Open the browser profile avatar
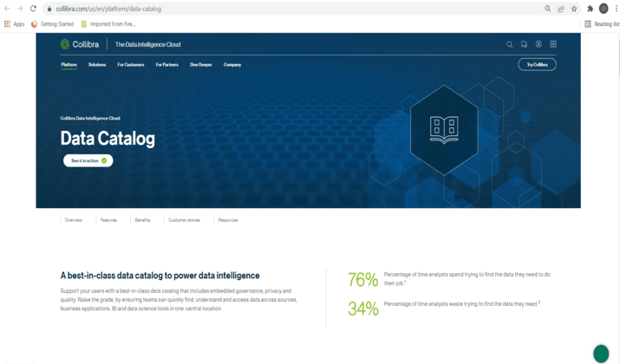The width and height of the screenshot is (620, 364). pos(604,9)
